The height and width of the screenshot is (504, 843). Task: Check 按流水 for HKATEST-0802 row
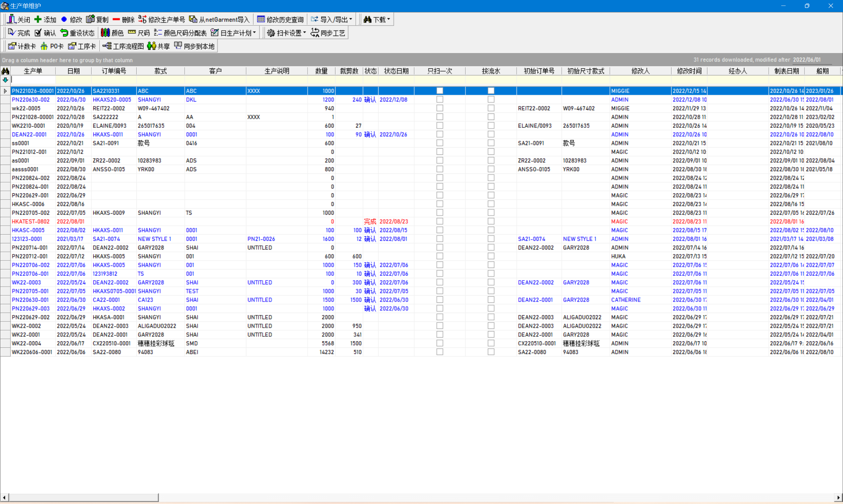click(491, 221)
